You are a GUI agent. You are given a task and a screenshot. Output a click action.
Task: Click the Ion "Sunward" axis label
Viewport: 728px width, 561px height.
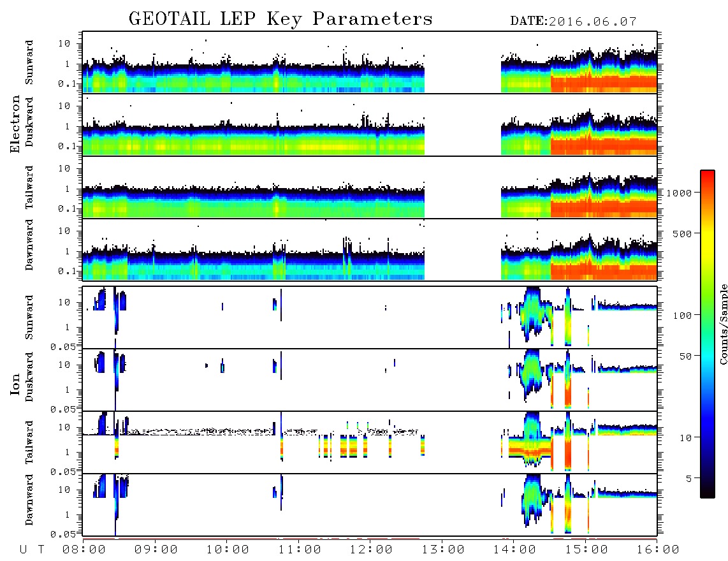29,317
